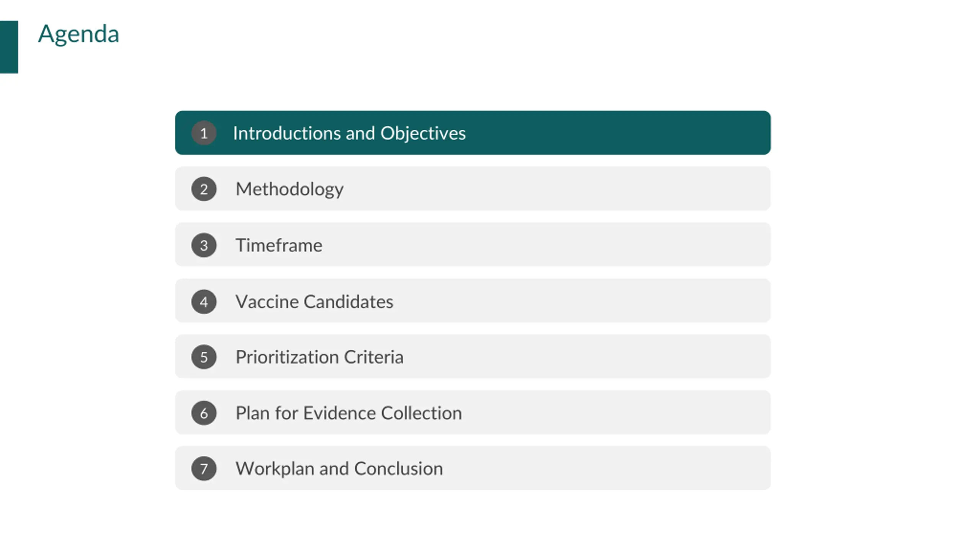Viewport: 980px width, 551px height.
Task: Click the teal accent block beside title
Action: (9, 47)
